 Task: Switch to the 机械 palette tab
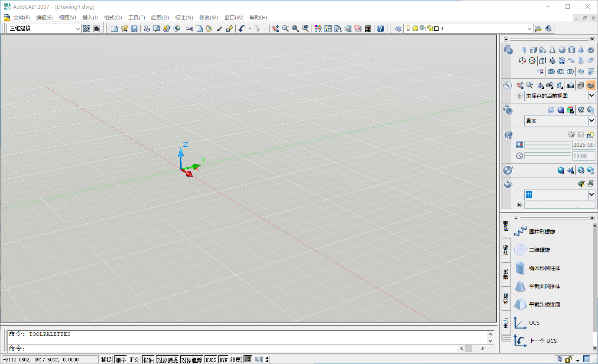(x=506, y=298)
